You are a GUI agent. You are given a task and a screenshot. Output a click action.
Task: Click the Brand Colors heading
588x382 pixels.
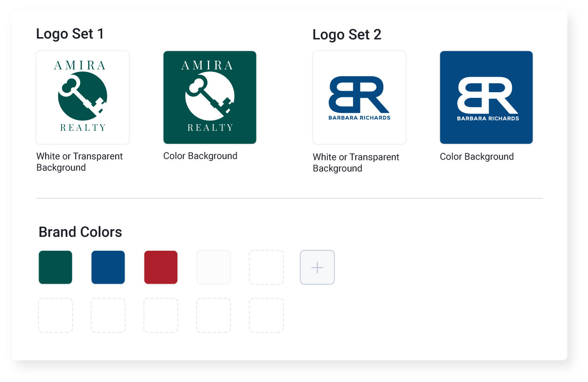[79, 232]
